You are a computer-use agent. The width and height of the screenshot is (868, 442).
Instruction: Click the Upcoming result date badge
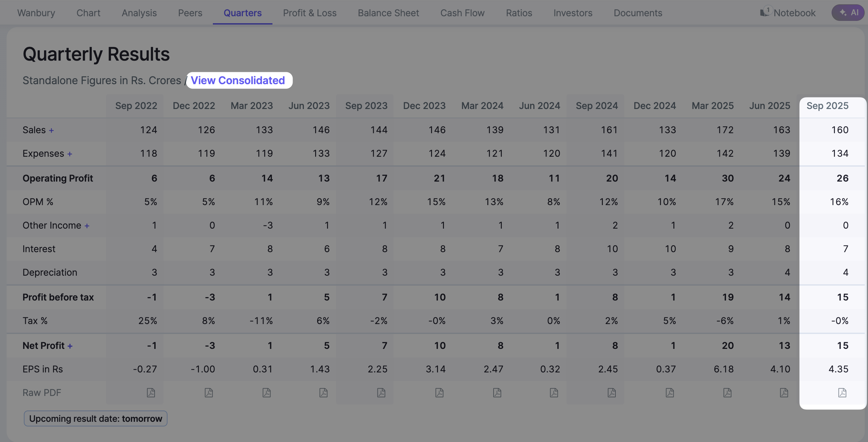pyautogui.click(x=95, y=418)
